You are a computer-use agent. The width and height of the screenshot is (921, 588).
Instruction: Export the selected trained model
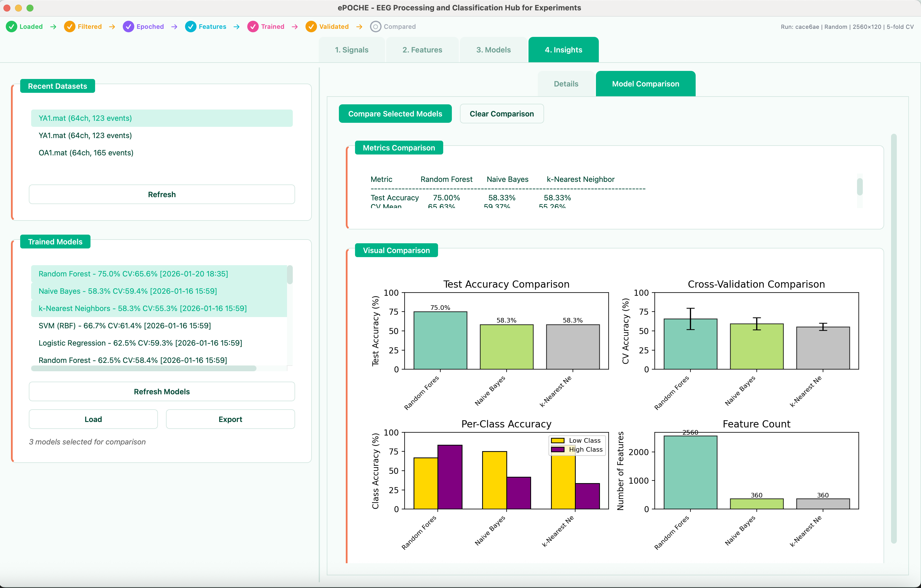230,419
